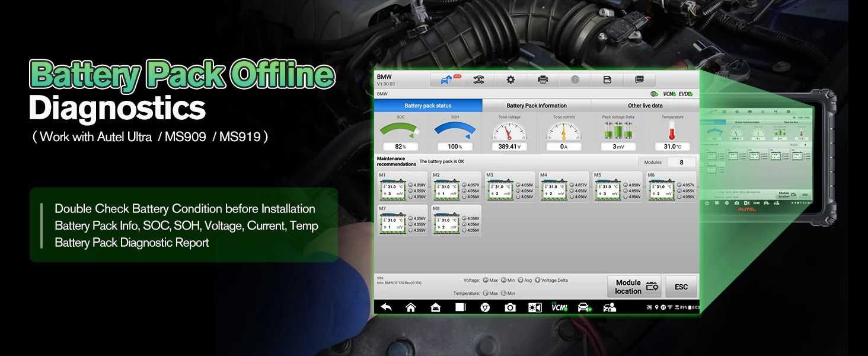Tap the VCM status indicator at top right
Viewport: 868px width, 356px height.
point(669,94)
